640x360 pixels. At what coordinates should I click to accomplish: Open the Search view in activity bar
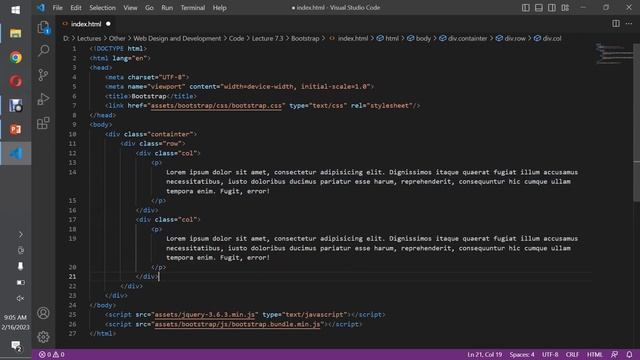click(43, 51)
